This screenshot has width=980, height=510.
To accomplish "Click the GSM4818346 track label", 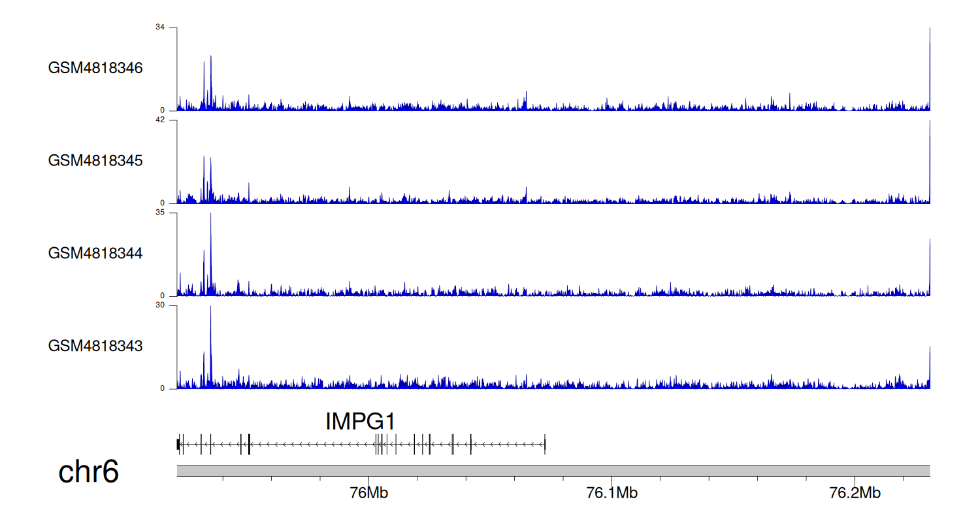I will click(x=95, y=68).
